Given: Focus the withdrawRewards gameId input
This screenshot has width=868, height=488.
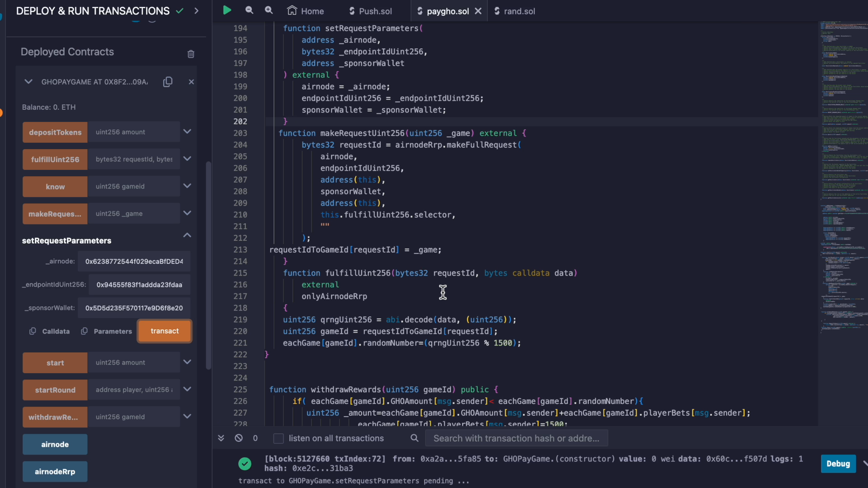Looking at the screenshot, I should [134, 417].
